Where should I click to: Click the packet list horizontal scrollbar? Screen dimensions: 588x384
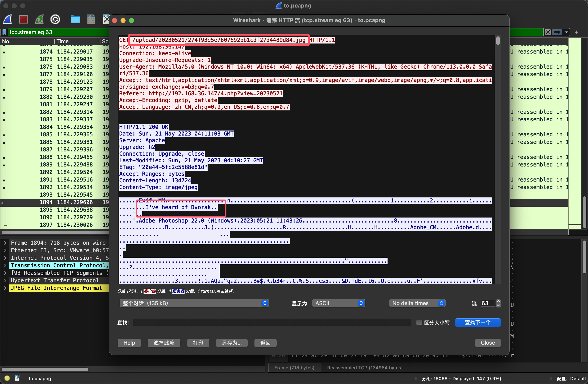pos(55,232)
